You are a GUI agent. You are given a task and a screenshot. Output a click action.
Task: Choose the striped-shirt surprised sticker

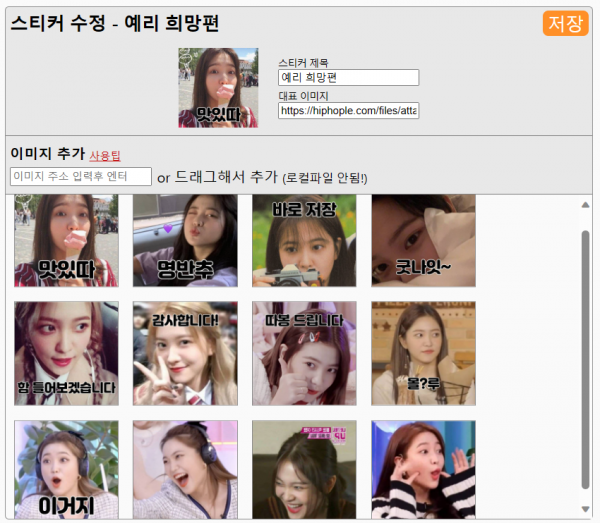423,468
